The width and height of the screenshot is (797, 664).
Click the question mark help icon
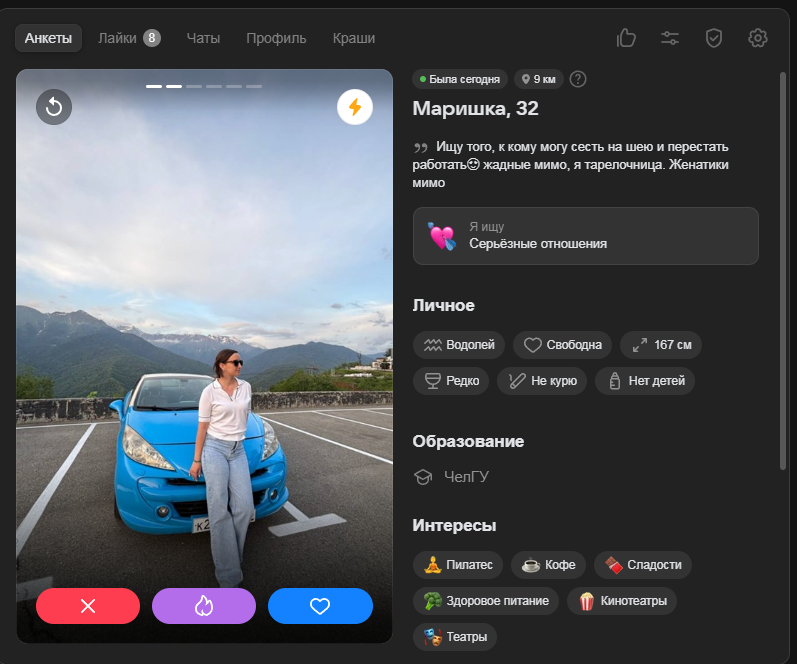(577, 79)
